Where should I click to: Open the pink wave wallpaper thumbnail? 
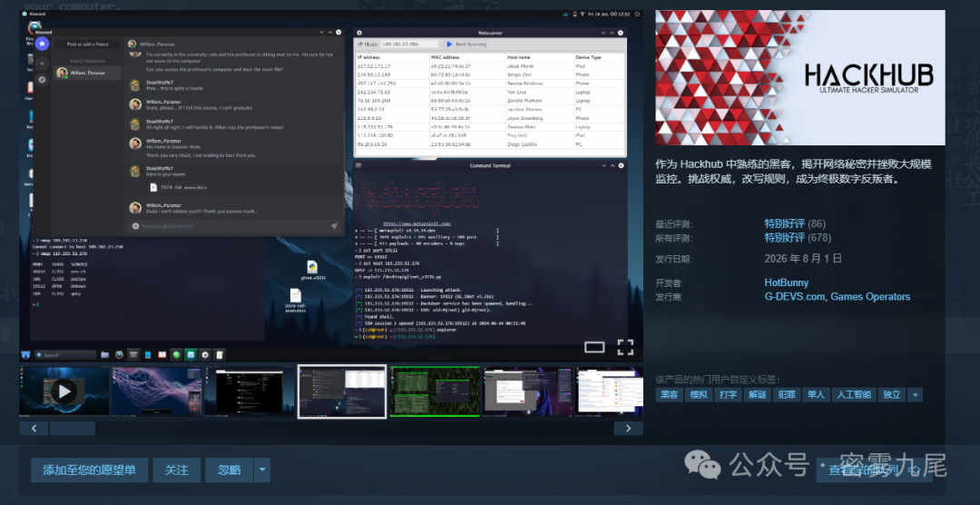click(x=156, y=391)
